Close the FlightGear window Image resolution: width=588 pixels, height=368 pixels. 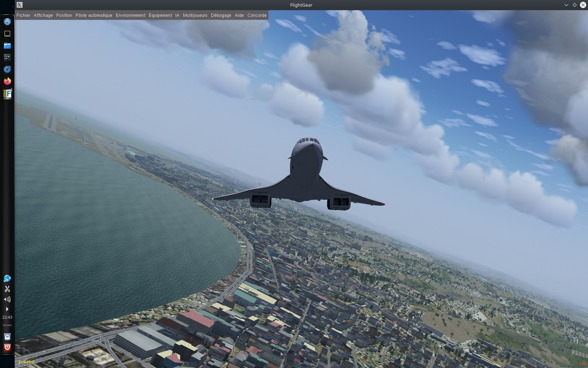pos(583,5)
